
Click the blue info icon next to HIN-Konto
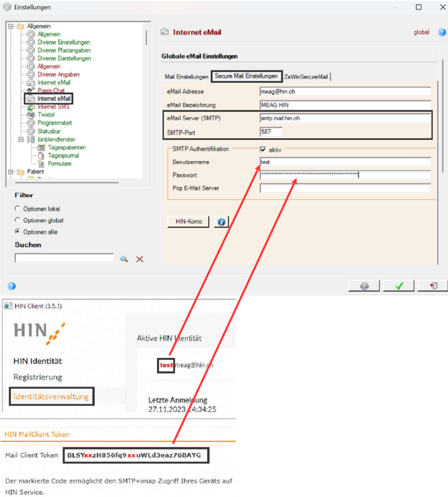[222, 222]
